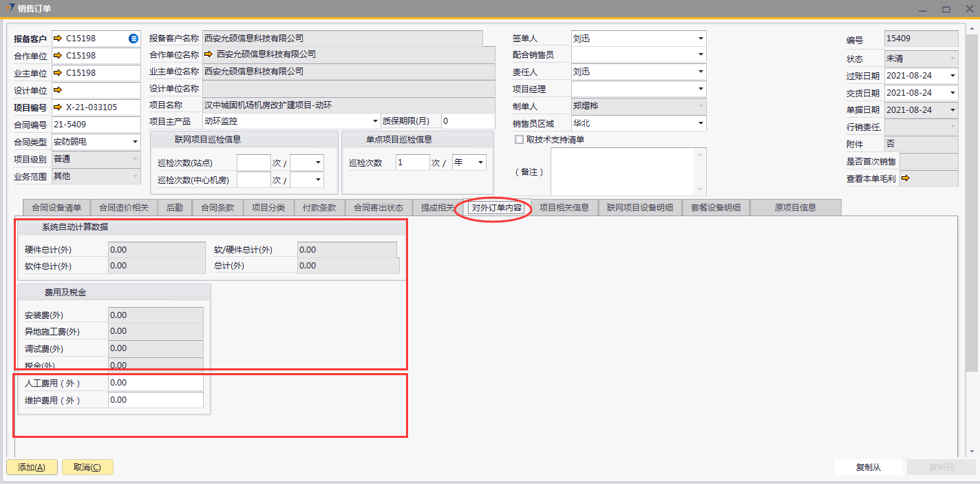Click the 复制从 button
The image size is (980, 484).
tap(868, 467)
